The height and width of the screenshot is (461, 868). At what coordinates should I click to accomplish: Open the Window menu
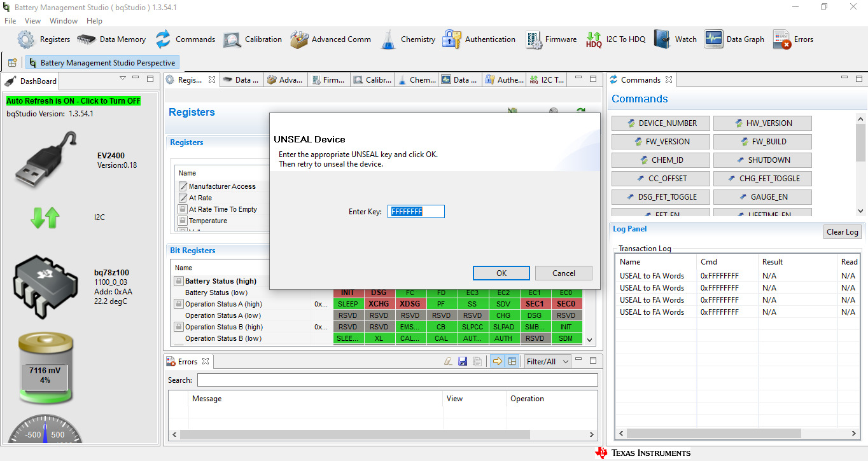(64, 21)
